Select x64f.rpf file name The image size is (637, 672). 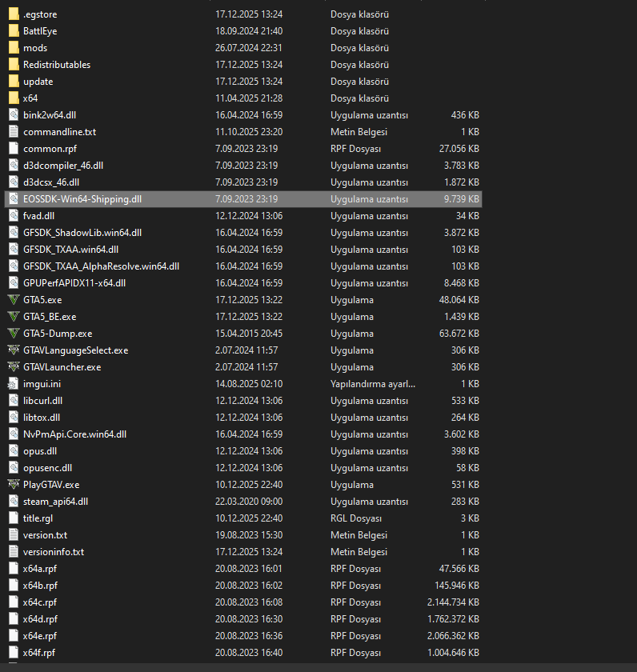(39, 652)
